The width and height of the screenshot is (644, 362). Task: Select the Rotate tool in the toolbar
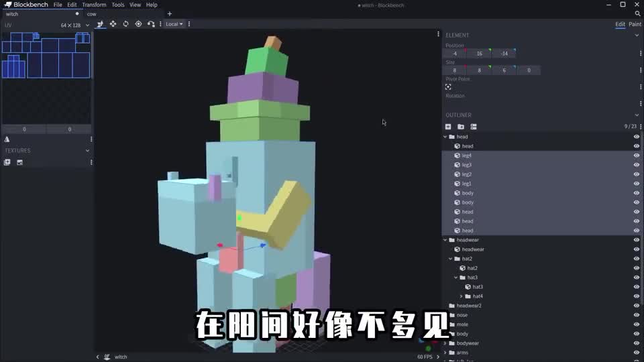[x=125, y=24]
